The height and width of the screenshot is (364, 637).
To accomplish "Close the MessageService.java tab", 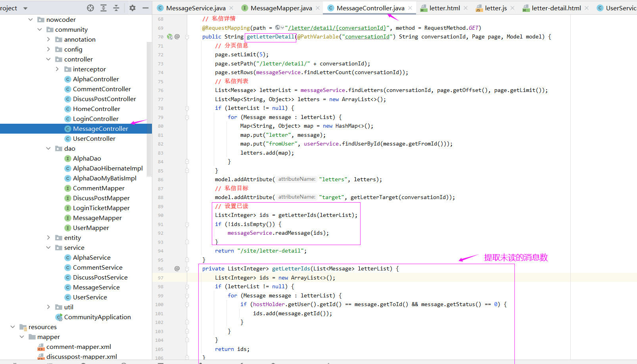I will point(232,8).
